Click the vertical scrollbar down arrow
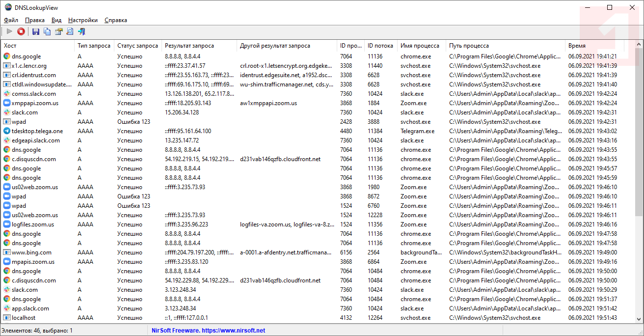Image resolution: width=644 pixels, height=336 pixels. point(639,319)
